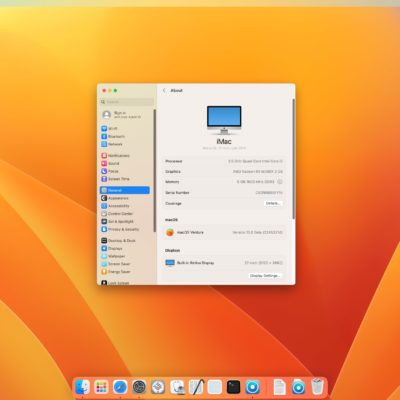This screenshot has height=400, width=400.
Task: Sign in with your Apple ID
Action: pos(125,115)
